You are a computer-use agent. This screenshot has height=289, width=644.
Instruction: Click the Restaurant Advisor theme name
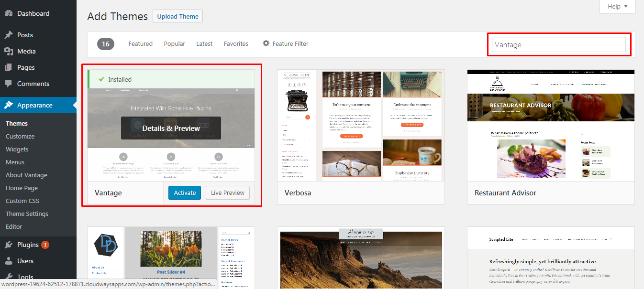coord(505,193)
